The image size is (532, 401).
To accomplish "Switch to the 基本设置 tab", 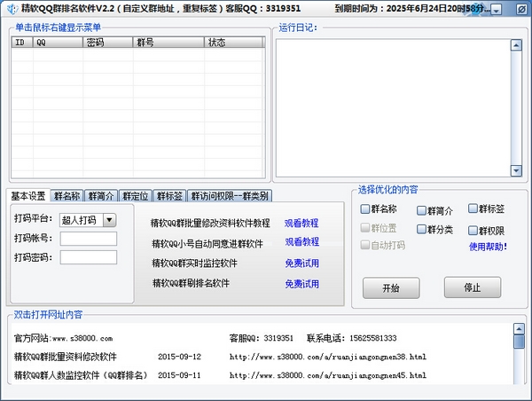I will click(x=28, y=196).
